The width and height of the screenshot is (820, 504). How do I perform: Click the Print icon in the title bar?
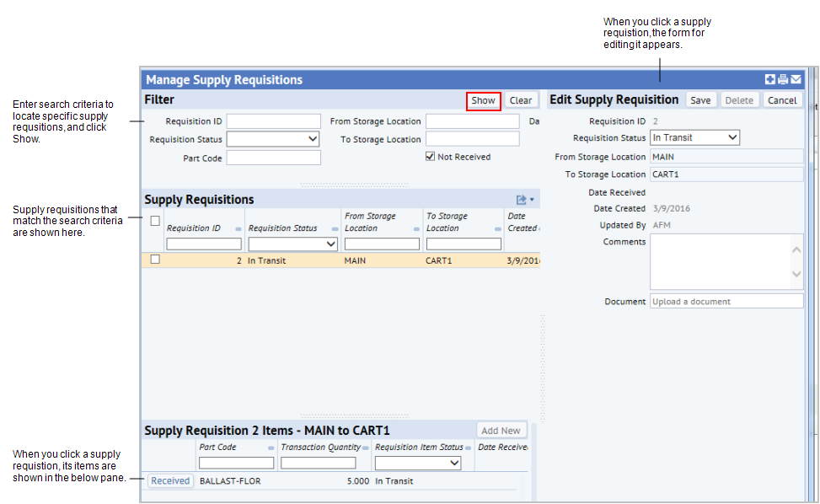[782, 78]
